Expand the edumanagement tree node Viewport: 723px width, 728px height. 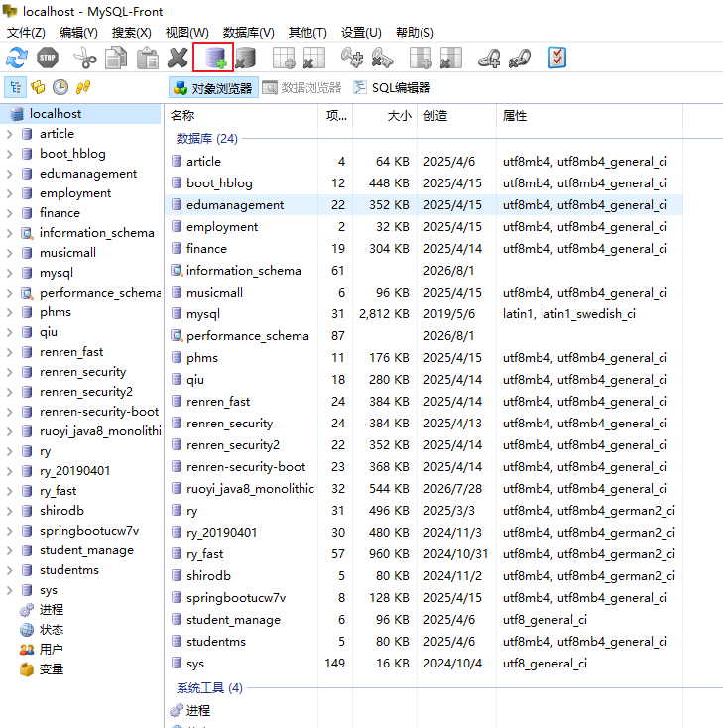[x=9, y=174]
